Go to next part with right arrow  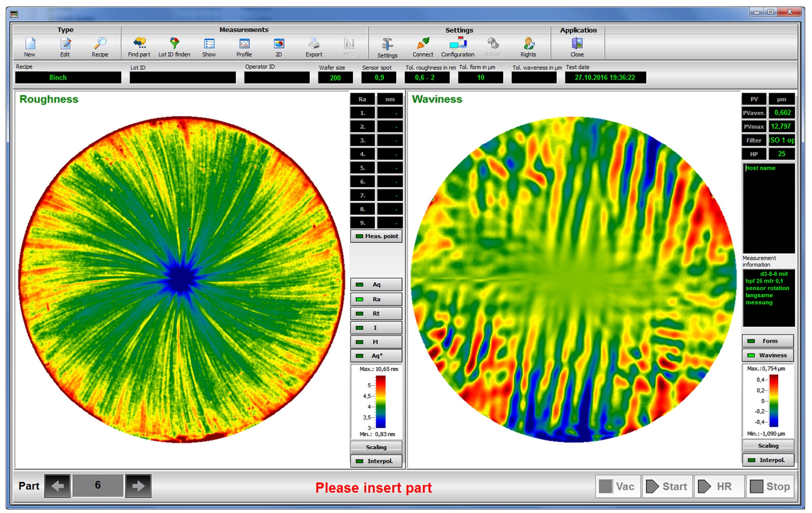point(138,486)
